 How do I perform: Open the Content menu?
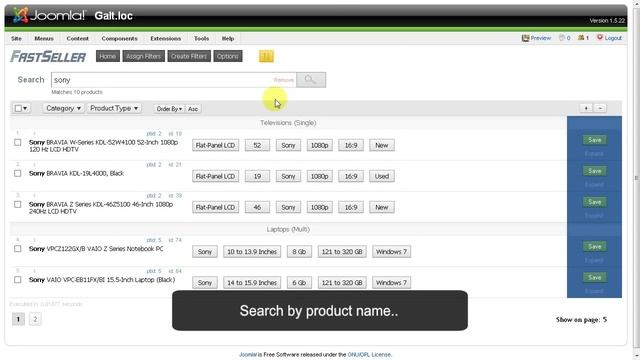(x=78, y=38)
